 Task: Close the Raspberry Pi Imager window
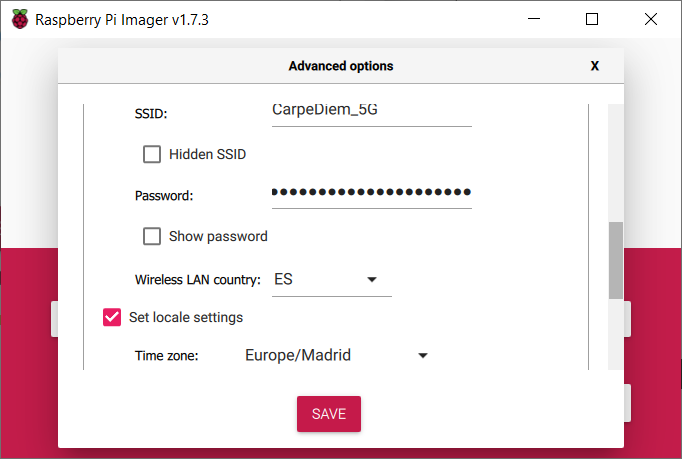[x=651, y=19]
